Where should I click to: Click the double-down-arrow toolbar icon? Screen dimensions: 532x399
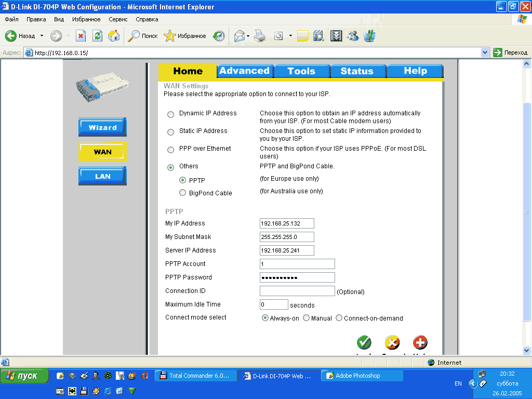pos(336,36)
